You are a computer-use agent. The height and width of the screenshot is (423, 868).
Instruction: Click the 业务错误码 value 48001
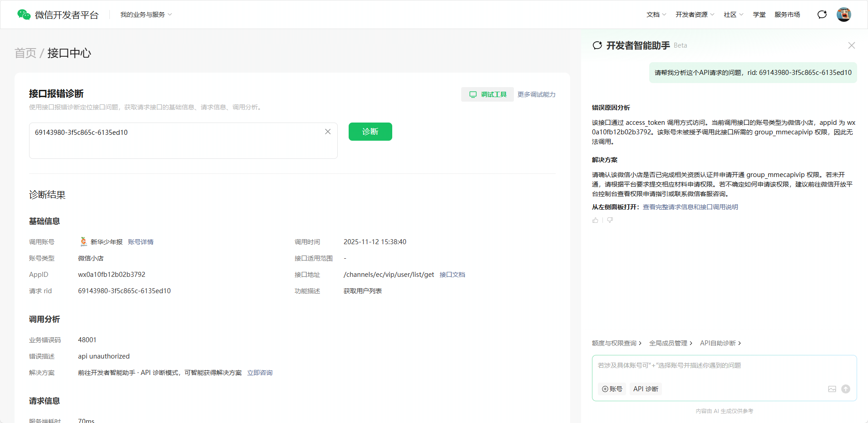pos(87,340)
